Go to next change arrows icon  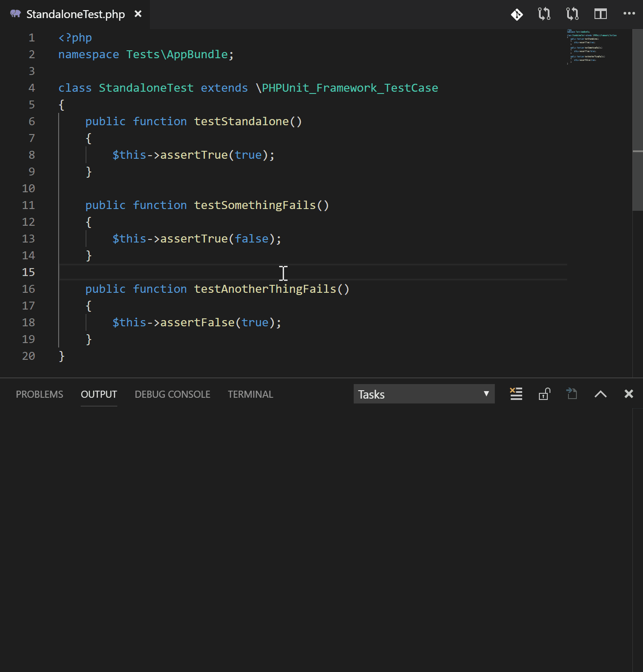[x=572, y=14]
